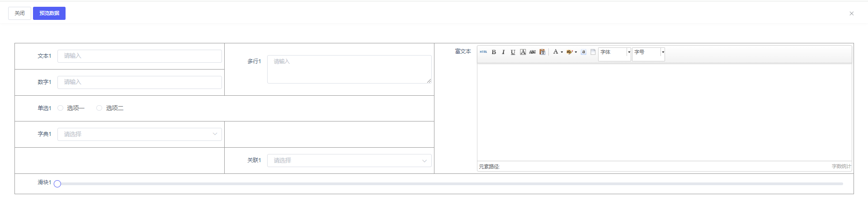Image resolution: width=868 pixels, height=210 pixels.
Task: Apply bold formatting in rich text editor
Action: pyautogui.click(x=494, y=52)
